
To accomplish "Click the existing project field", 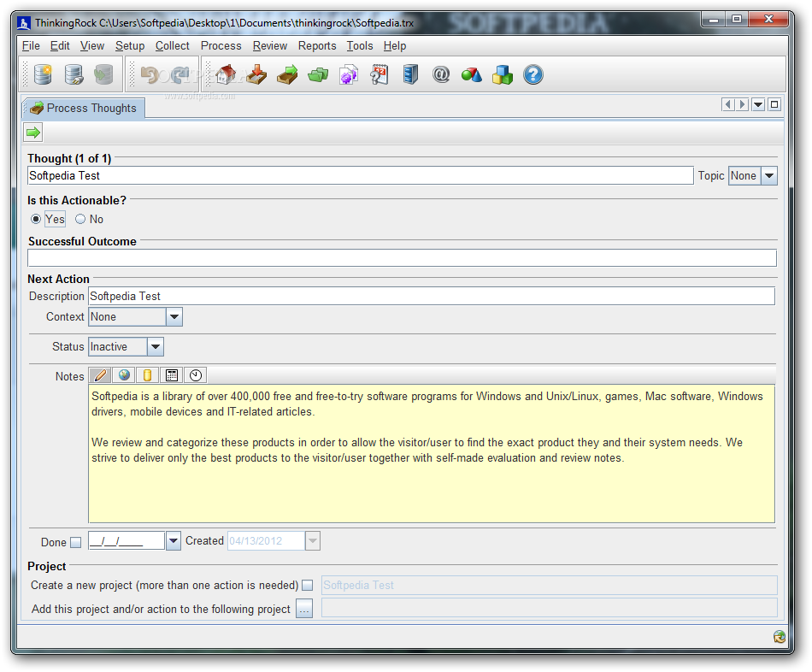I will pos(549,608).
